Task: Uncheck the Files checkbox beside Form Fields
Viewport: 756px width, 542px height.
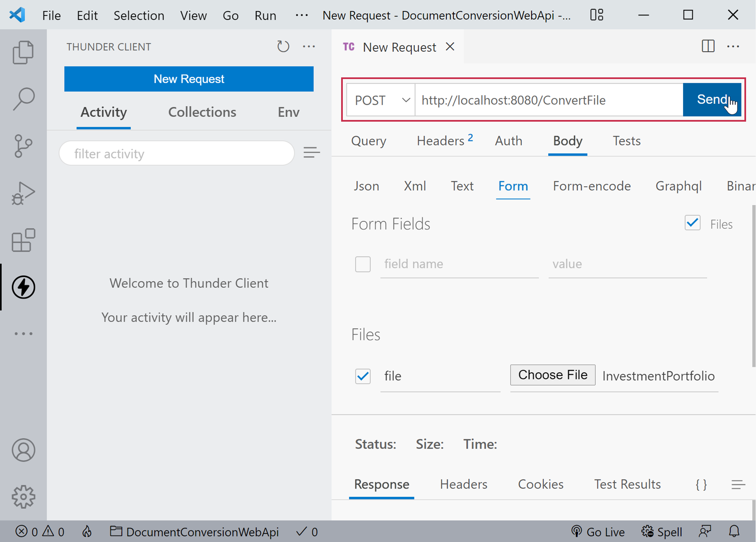Action: click(x=692, y=223)
